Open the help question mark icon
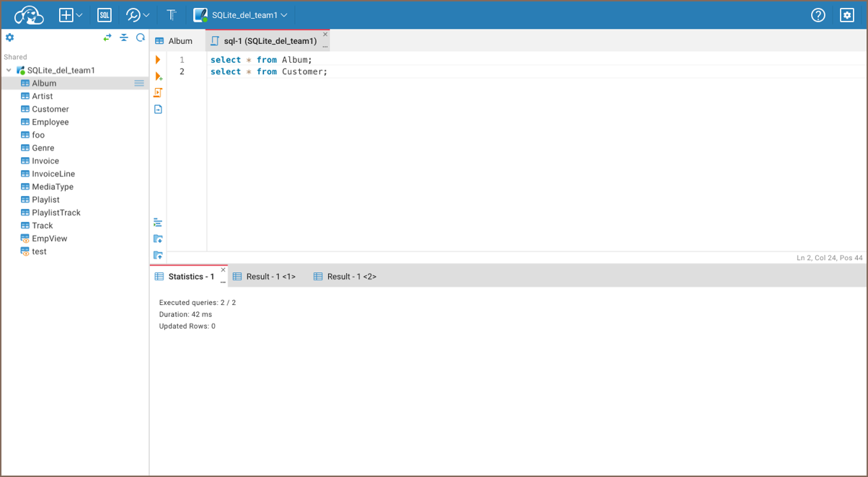Image resolution: width=868 pixels, height=477 pixels. coord(818,15)
